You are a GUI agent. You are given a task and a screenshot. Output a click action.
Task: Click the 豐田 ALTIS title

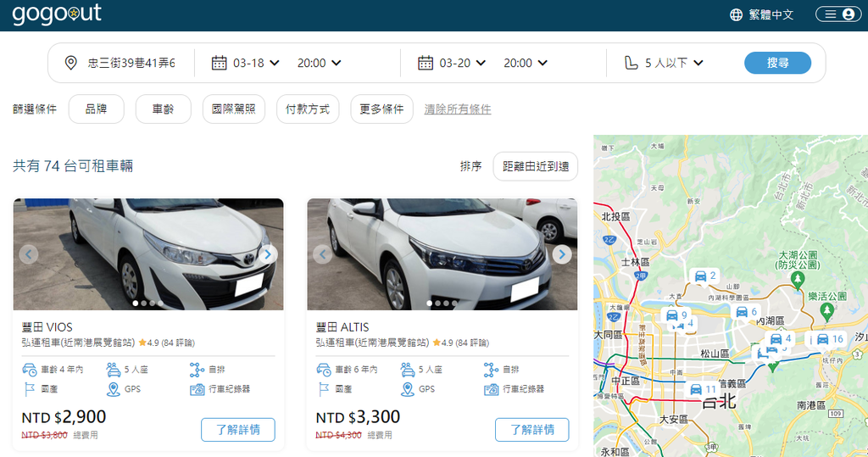pos(342,326)
